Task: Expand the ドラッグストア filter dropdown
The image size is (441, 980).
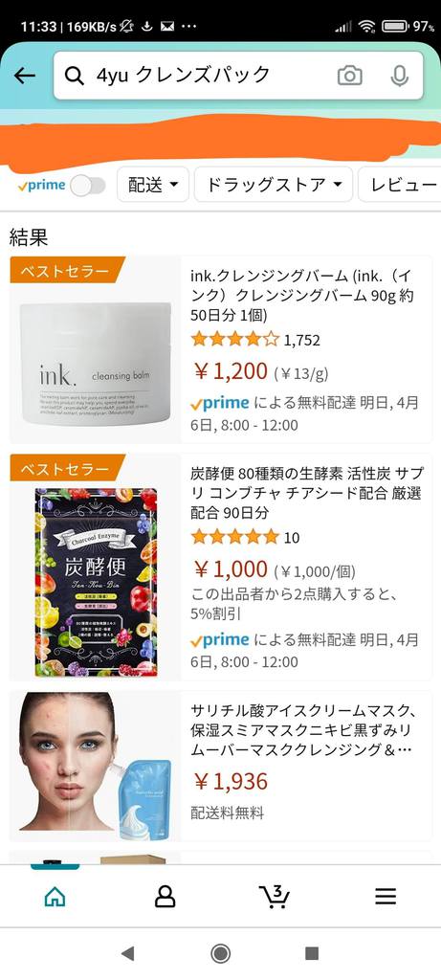Action: (x=274, y=185)
